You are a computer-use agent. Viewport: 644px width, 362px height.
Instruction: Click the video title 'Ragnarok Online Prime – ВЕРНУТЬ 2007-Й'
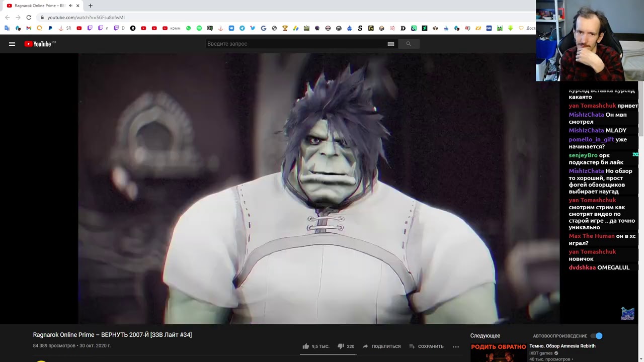(x=112, y=335)
